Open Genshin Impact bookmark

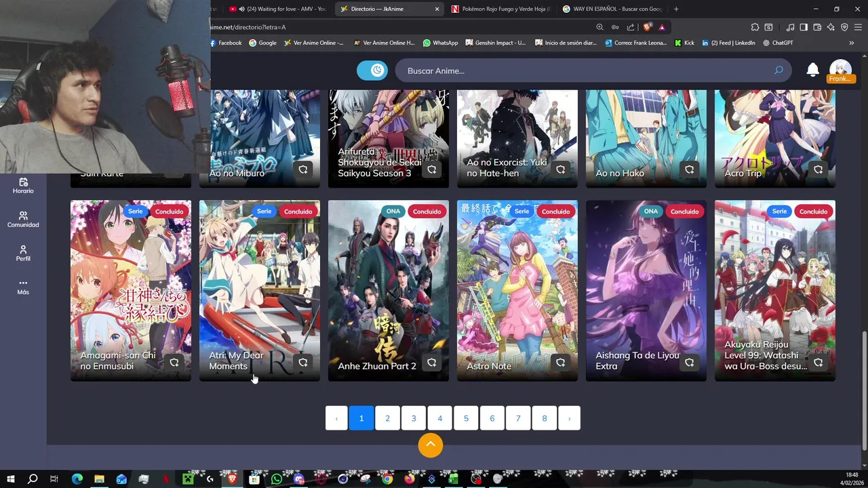495,43
